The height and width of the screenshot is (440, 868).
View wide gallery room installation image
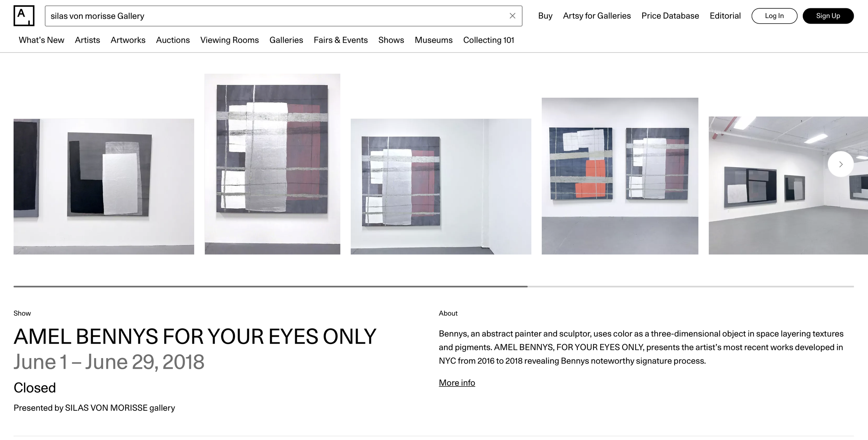(x=788, y=186)
